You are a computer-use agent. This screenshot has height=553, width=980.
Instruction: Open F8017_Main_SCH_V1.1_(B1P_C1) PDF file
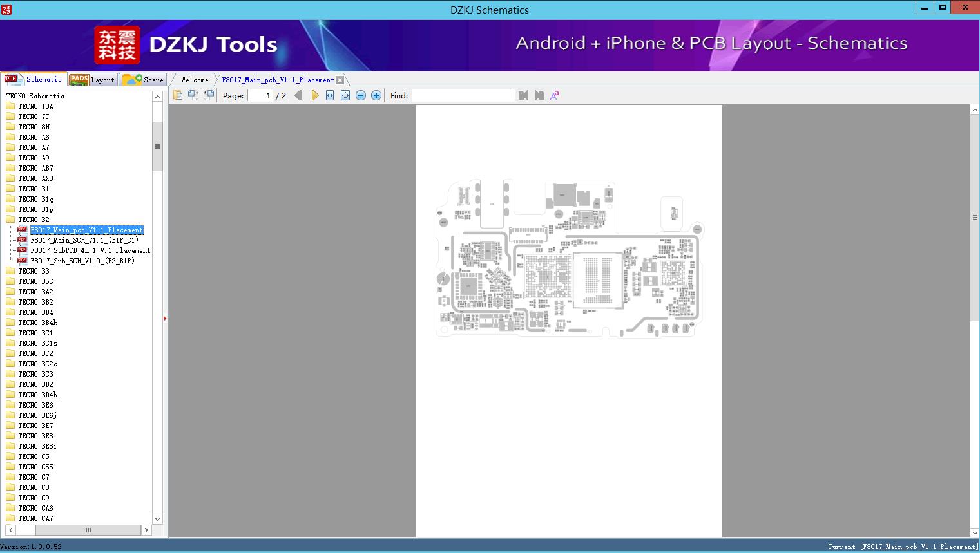84,240
